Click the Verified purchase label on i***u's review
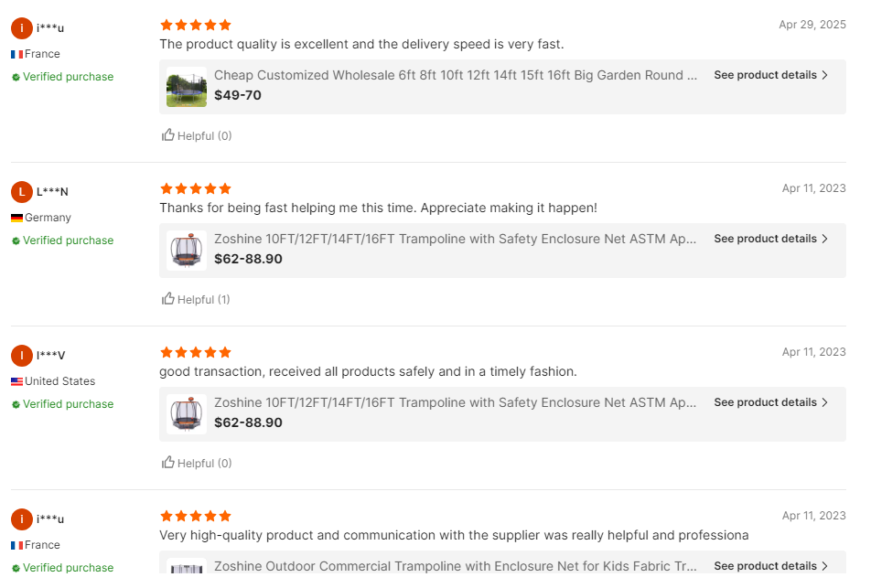Image resolution: width=871 pixels, height=588 pixels. 61,77
